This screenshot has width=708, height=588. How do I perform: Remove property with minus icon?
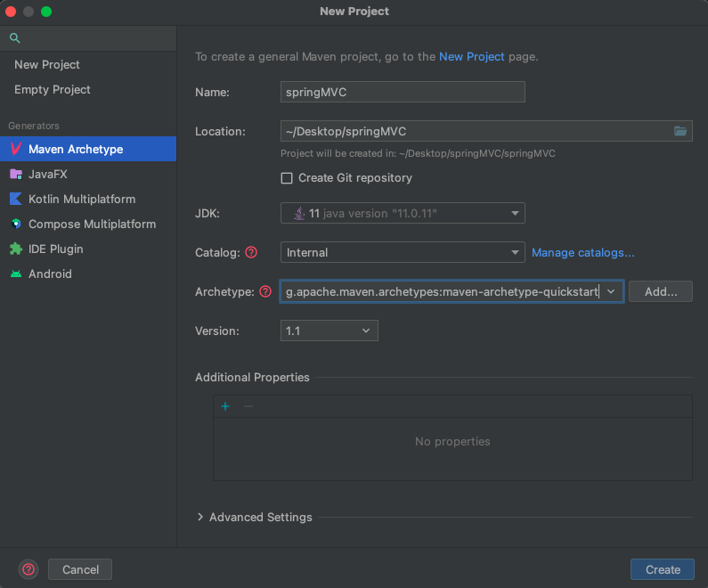pos(248,406)
